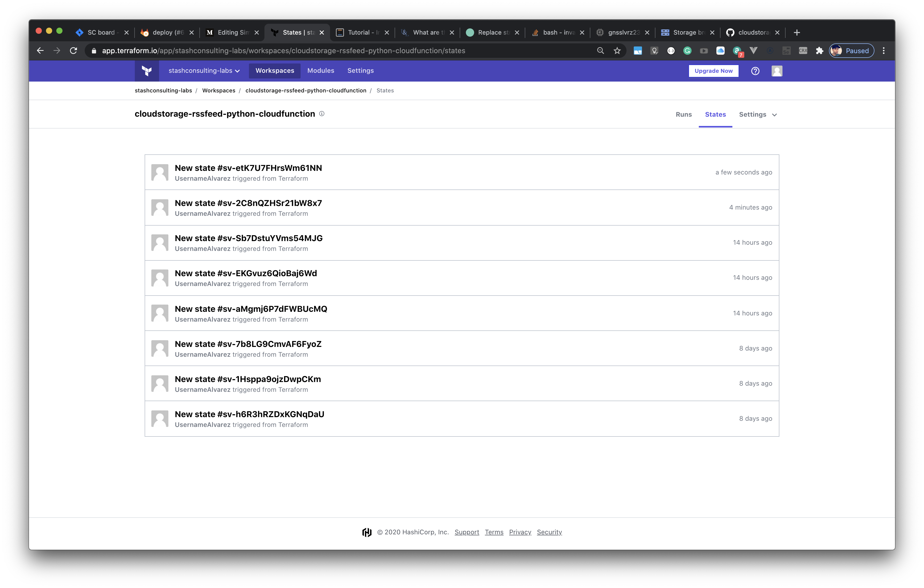Viewport: 924px width, 588px height.
Task: Switch to the Editing Medium browser tab
Action: pos(232,33)
